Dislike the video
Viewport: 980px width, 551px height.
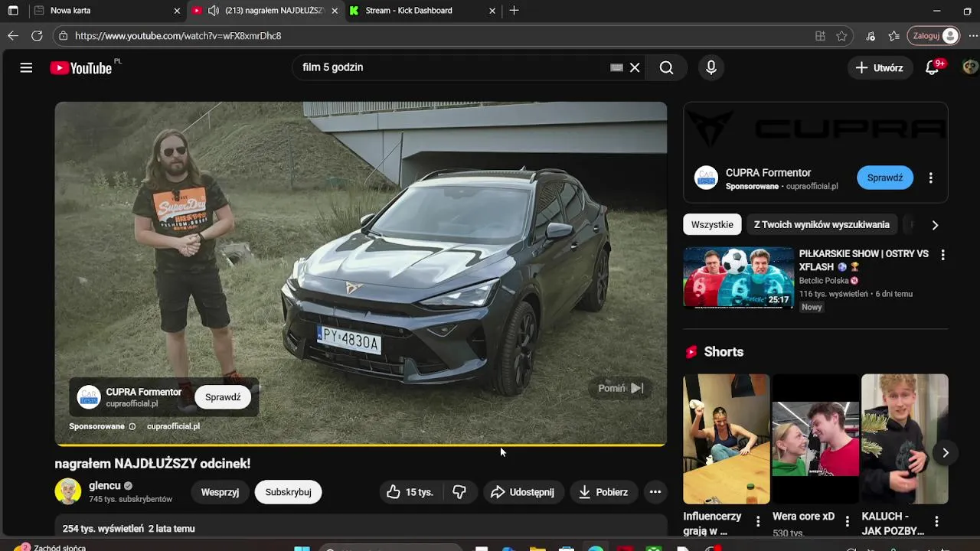coord(459,492)
